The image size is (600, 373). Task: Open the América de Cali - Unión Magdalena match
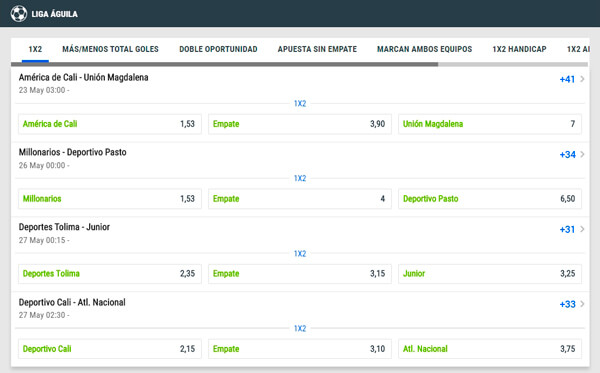pyautogui.click(x=83, y=77)
